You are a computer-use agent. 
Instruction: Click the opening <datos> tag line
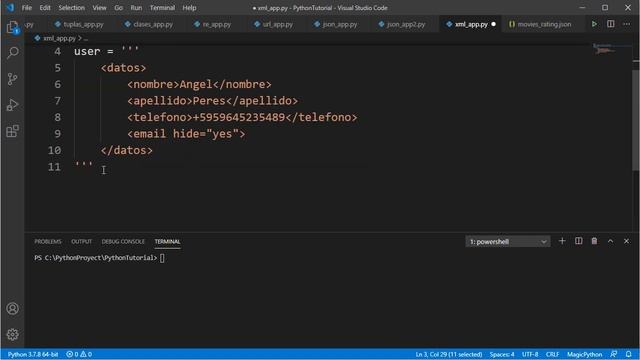[x=123, y=68]
